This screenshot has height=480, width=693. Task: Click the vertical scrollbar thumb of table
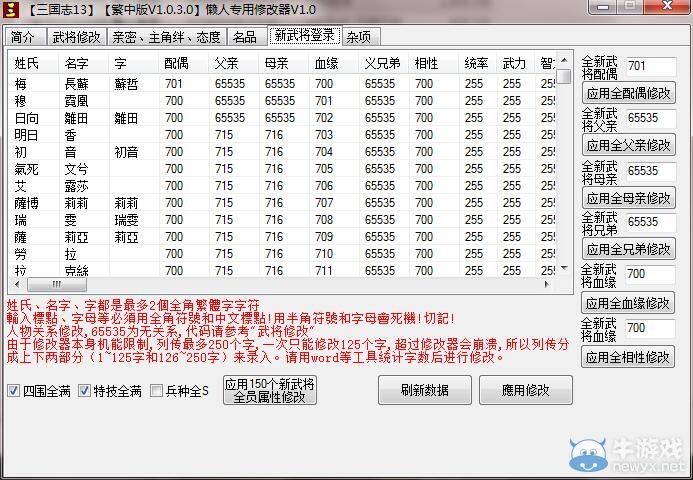click(564, 76)
